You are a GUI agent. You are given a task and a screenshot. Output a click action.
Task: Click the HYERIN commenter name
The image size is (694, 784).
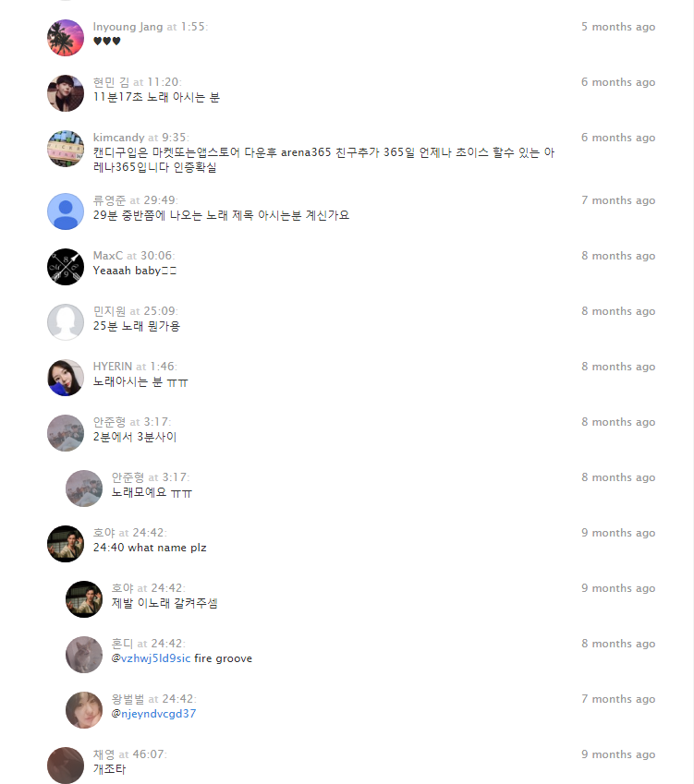[113, 367]
